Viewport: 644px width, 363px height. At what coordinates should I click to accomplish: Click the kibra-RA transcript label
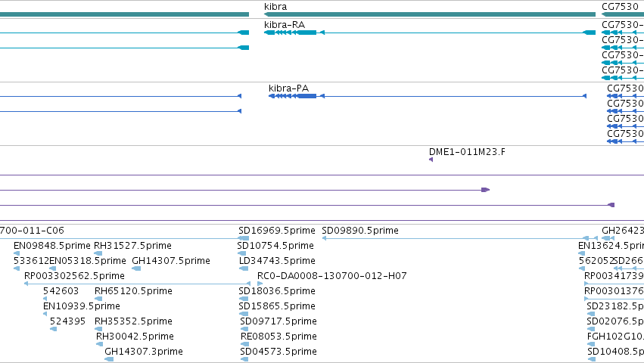pyautogui.click(x=285, y=25)
